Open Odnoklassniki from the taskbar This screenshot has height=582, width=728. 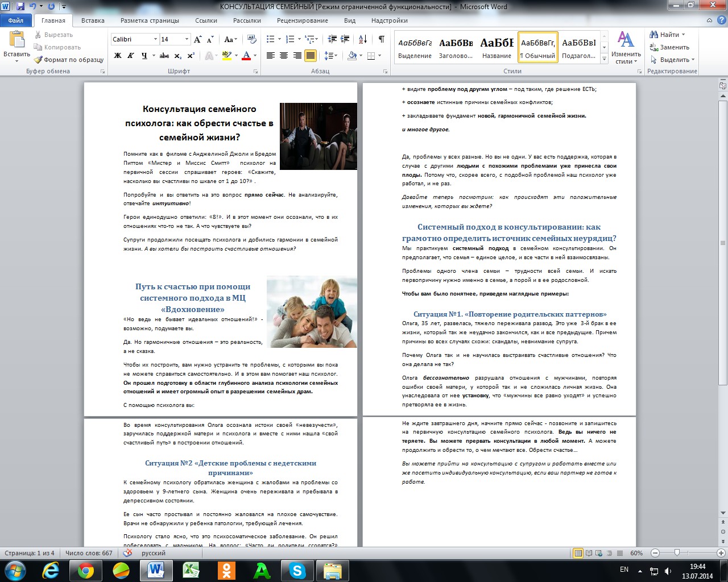coord(226,570)
